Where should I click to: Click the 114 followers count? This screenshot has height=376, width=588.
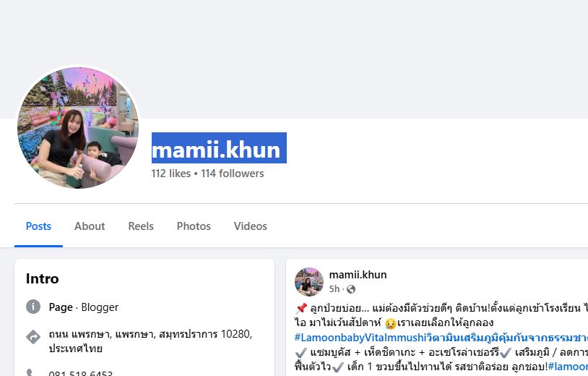[232, 174]
